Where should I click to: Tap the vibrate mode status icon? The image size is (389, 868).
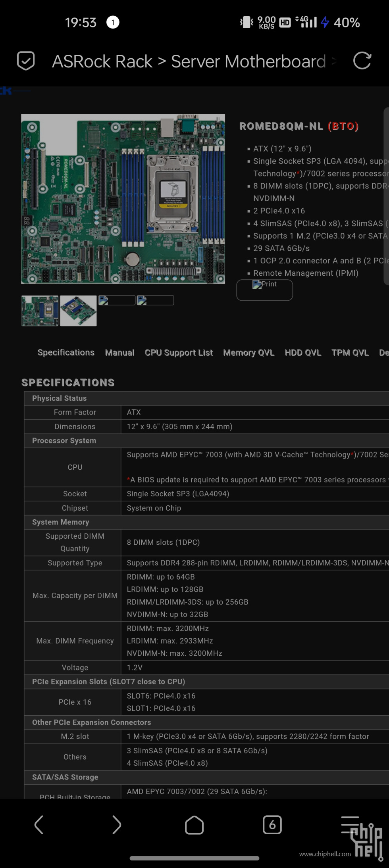coord(246,22)
